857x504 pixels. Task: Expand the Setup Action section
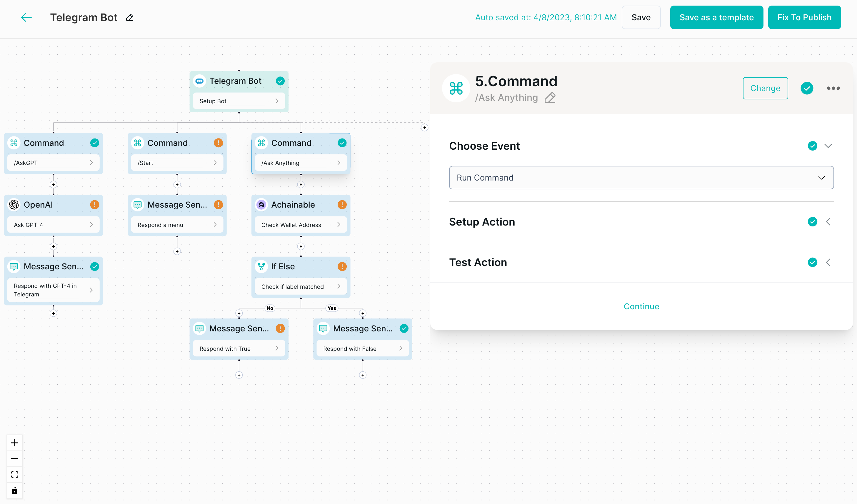click(x=828, y=222)
